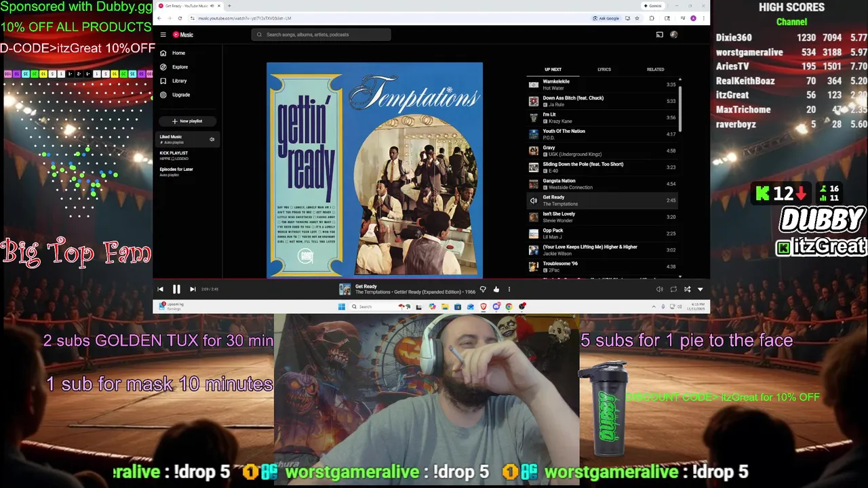868x488 pixels.
Task: Bookmark this page with the star icon
Action: [637, 18]
